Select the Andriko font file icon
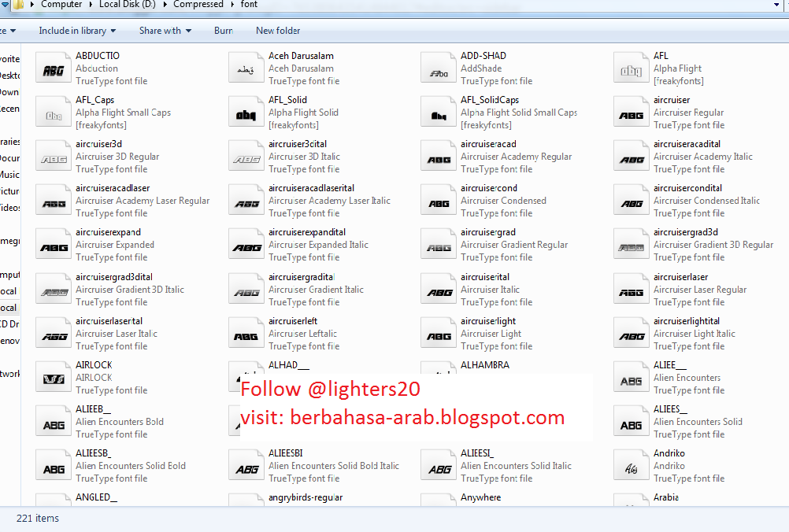Viewport: 789px width, 532px height. coord(632,467)
